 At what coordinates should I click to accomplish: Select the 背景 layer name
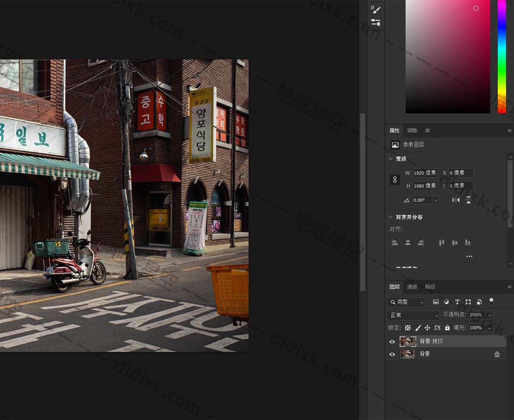[425, 354]
